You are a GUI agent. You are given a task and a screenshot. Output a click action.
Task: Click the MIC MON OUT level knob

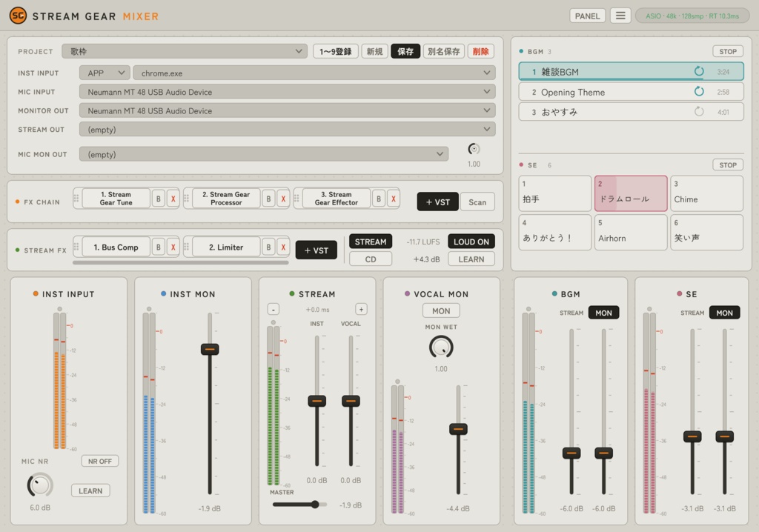click(474, 149)
